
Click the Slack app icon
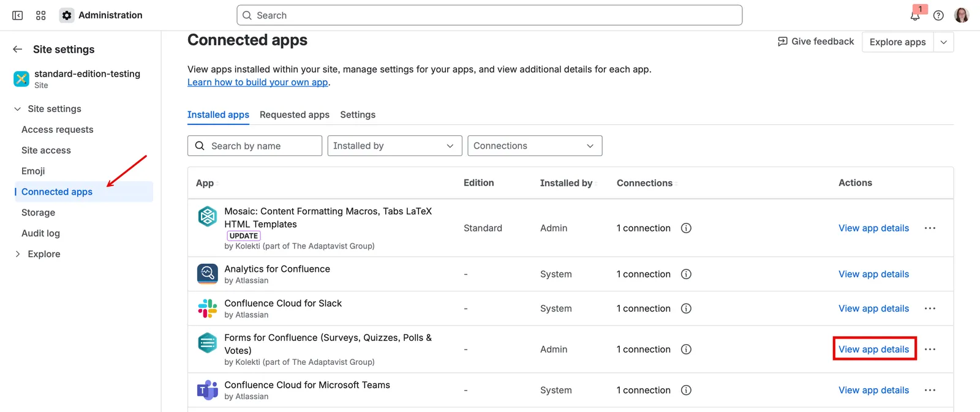(208, 308)
